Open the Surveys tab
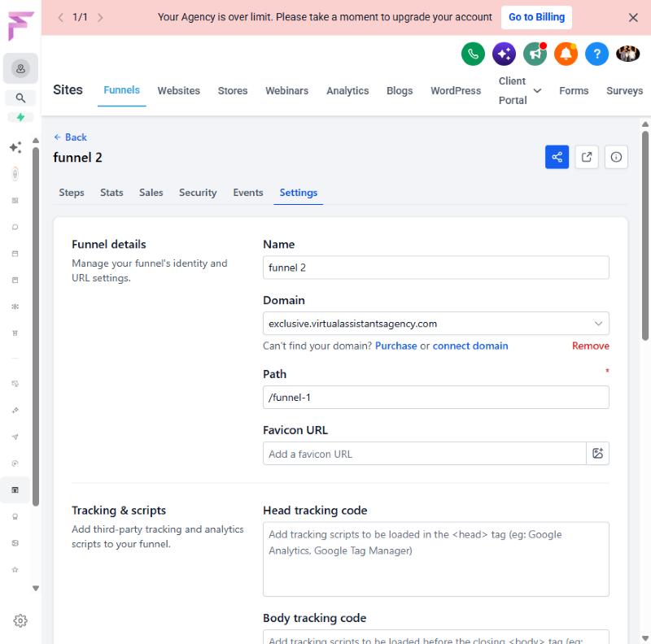651x644 pixels. click(624, 90)
